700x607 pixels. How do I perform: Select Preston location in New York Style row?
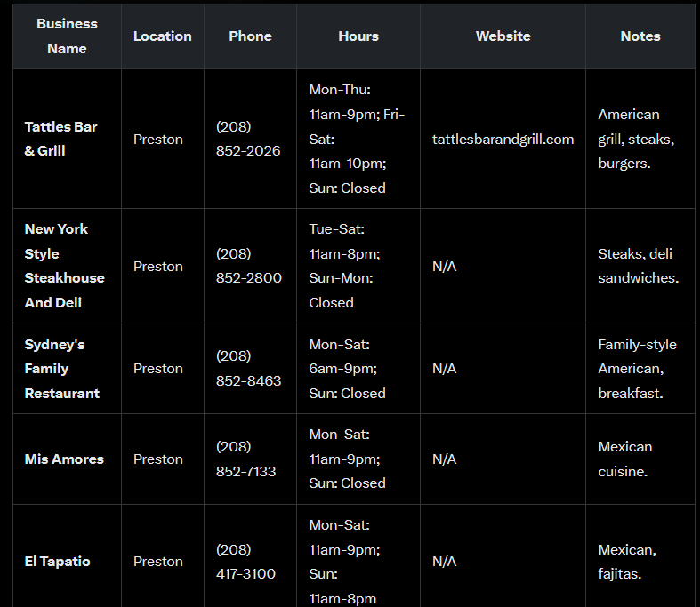click(158, 267)
